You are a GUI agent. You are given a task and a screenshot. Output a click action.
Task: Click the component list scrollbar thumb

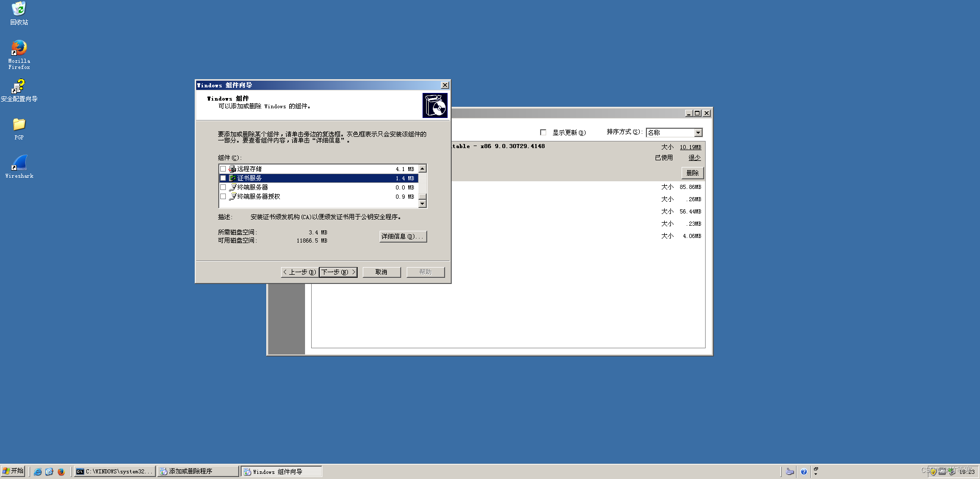click(422, 197)
